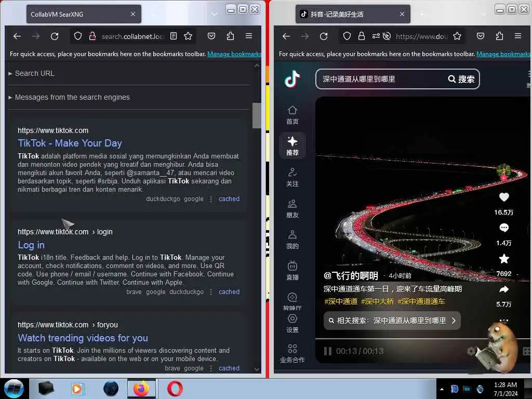Open media player taskbar icon
This screenshot has height=399, width=532.
tap(77, 389)
